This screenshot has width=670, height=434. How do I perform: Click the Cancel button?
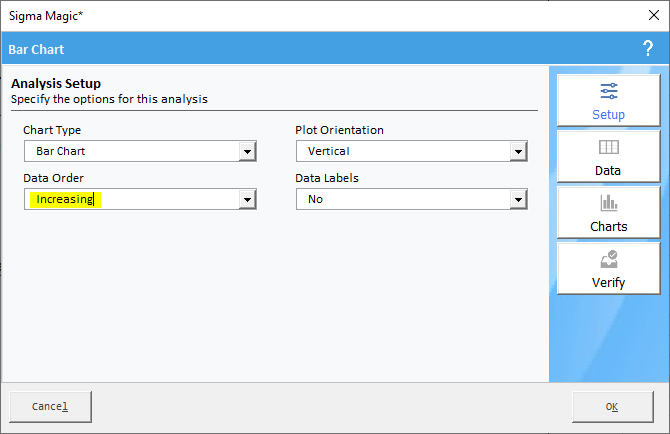click(50, 407)
